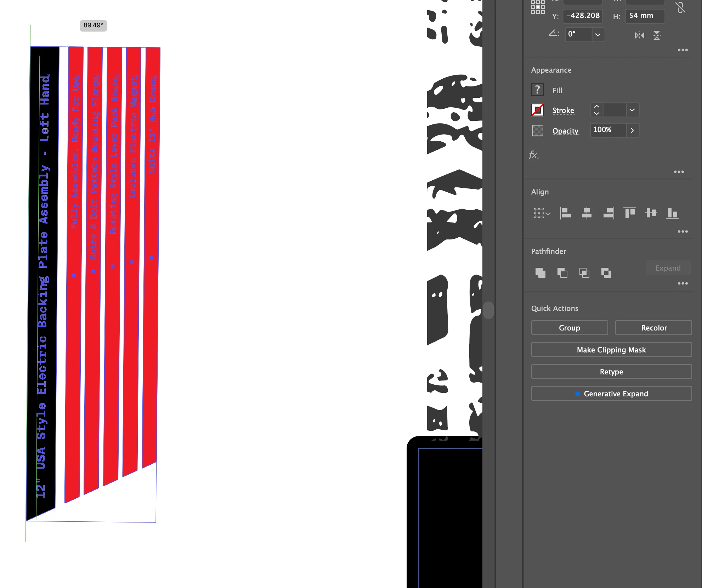The width and height of the screenshot is (702, 588).
Task: Click vertical align top icon
Action: 629,213
